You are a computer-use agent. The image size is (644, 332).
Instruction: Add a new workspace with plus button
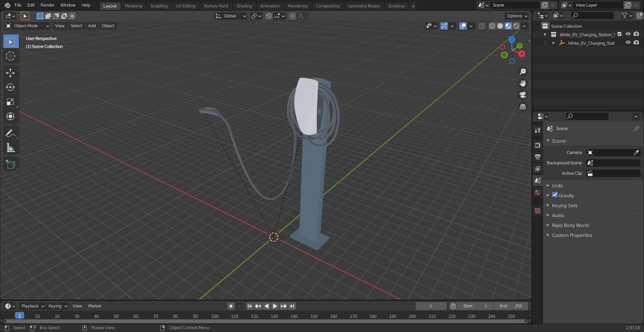(x=413, y=6)
